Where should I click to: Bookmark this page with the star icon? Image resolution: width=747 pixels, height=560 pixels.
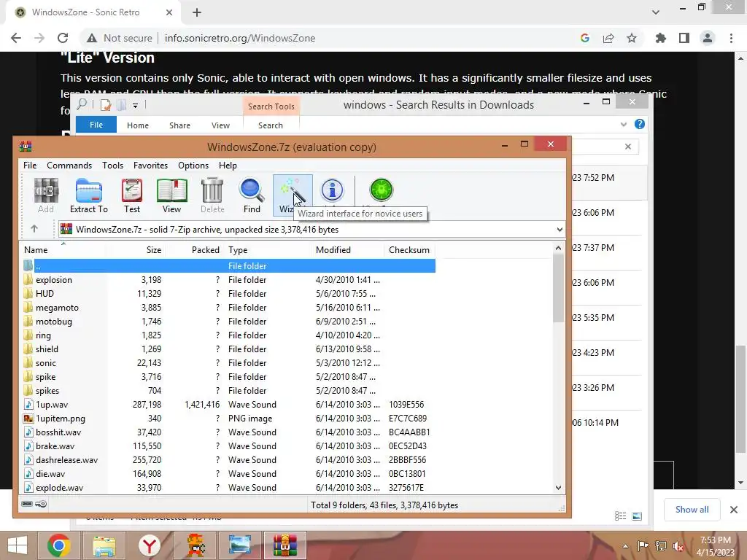tap(632, 38)
